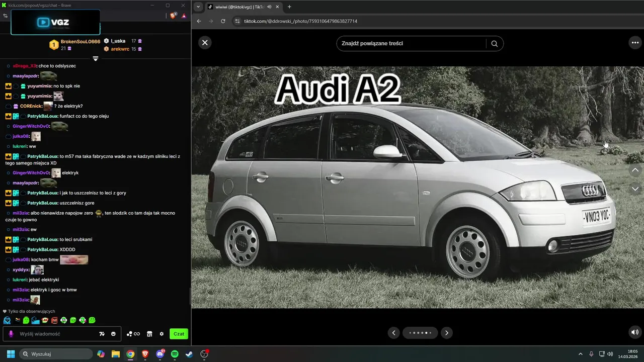Jump to next TikTok post with down chevron
The width and height of the screenshot is (644, 362).
(635, 189)
